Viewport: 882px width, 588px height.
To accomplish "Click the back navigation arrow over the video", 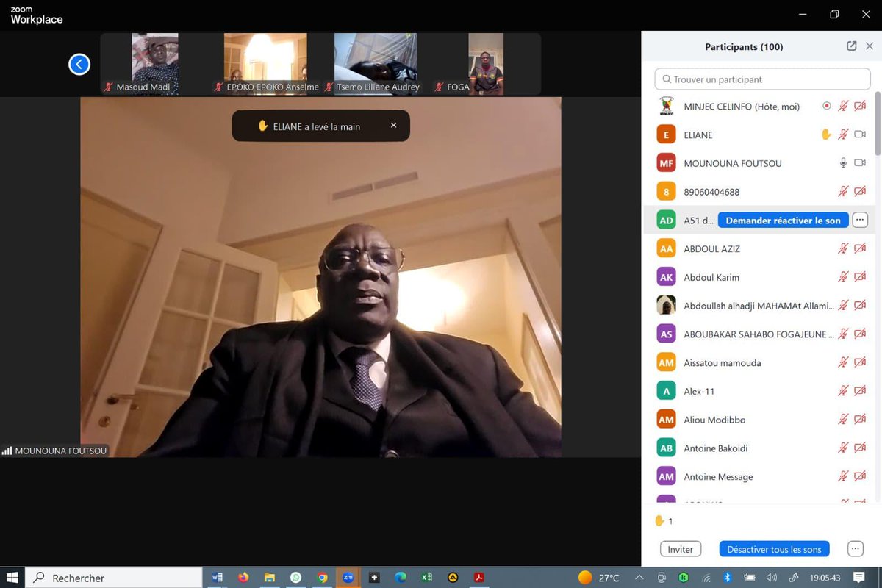I will pos(79,64).
